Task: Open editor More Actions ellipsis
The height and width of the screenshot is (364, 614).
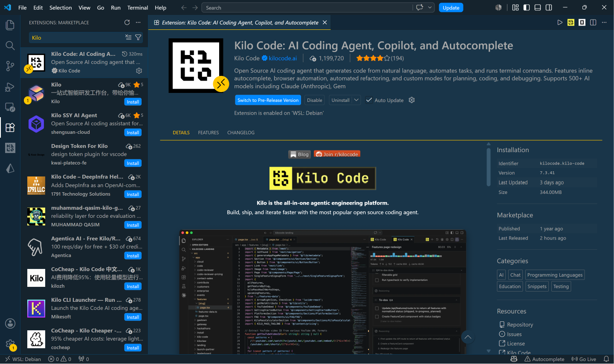Action: pos(604,23)
